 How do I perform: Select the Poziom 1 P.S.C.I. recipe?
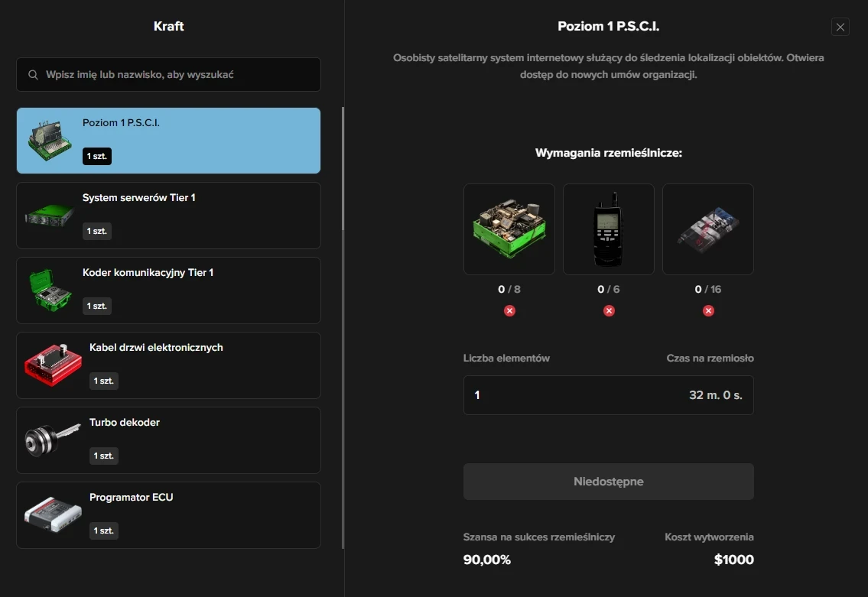click(168, 141)
